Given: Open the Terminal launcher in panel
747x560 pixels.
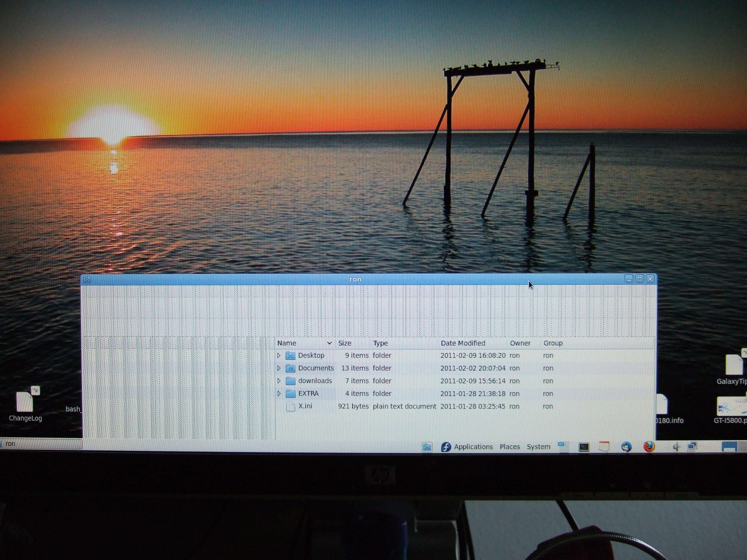Looking at the screenshot, I should [x=584, y=447].
